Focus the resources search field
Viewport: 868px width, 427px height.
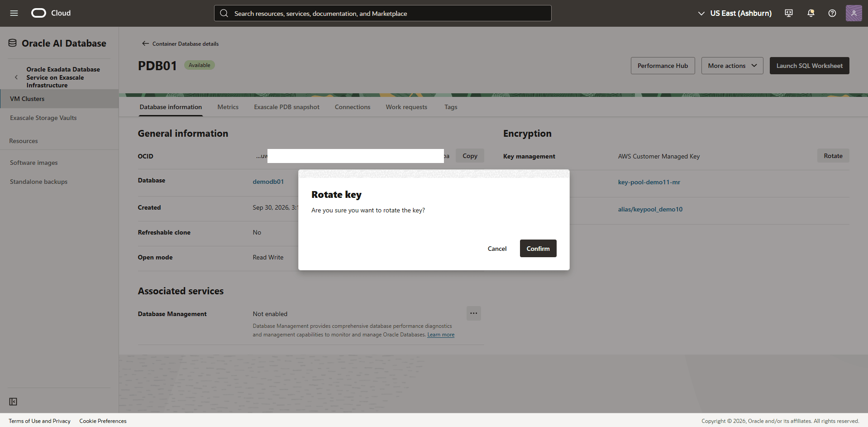pos(383,13)
